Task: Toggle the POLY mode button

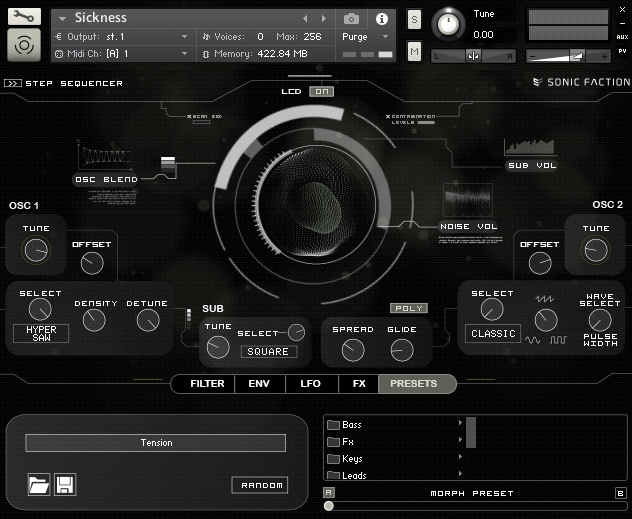Action: point(408,308)
